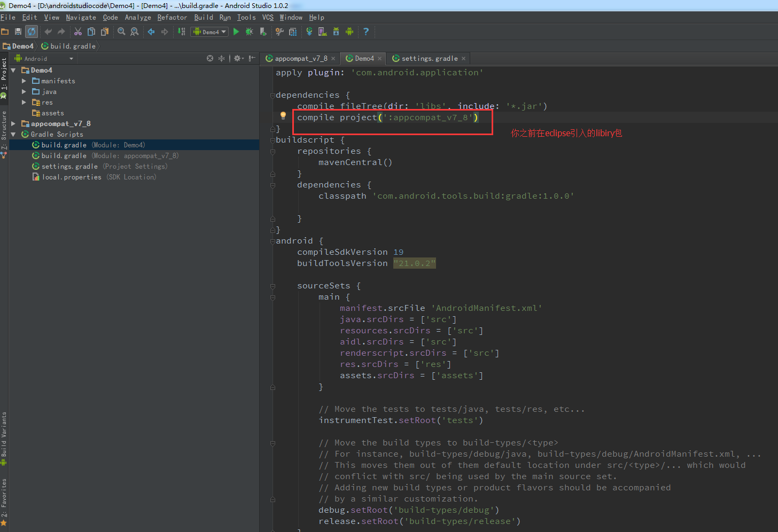Click build.gradle in the breadcrumb bar
Image resolution: width=778 pixels, height=532 pixels.
(x=68, y=46)
